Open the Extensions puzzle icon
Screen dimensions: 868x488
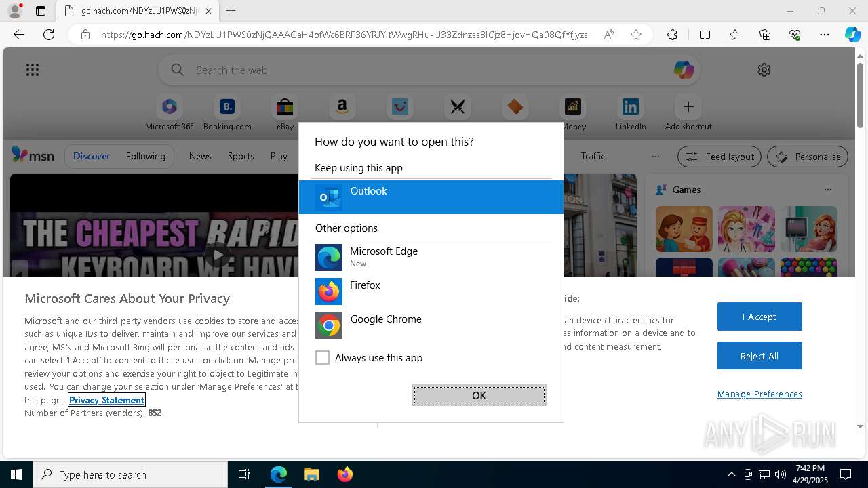tap(672, 35)
